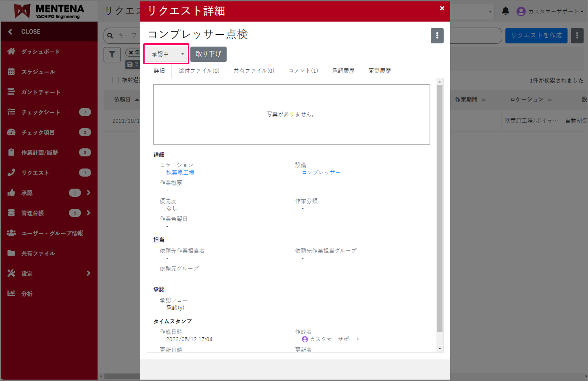
Task: Open the kebab menu inside the request dialog
Action: click(437, 36)
